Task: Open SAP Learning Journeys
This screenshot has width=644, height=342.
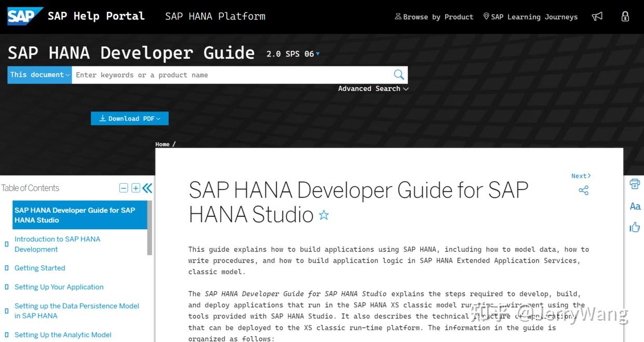Action: coord(530,16)
